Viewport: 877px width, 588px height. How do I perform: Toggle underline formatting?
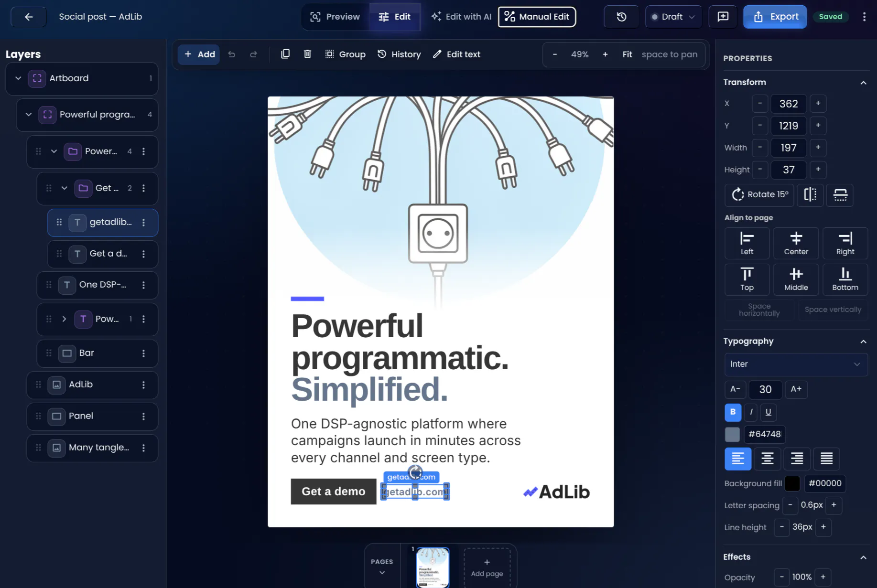[x=768, y=412]
